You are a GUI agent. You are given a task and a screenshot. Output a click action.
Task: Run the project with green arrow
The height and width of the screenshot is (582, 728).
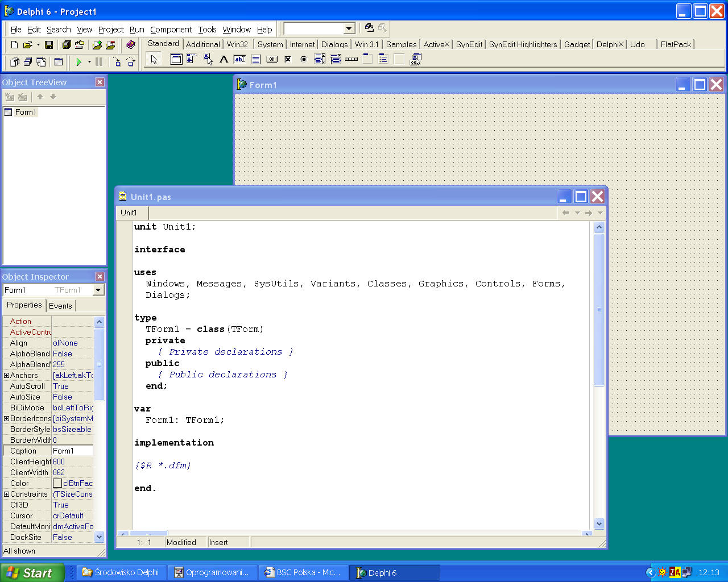tap(79, 61)
